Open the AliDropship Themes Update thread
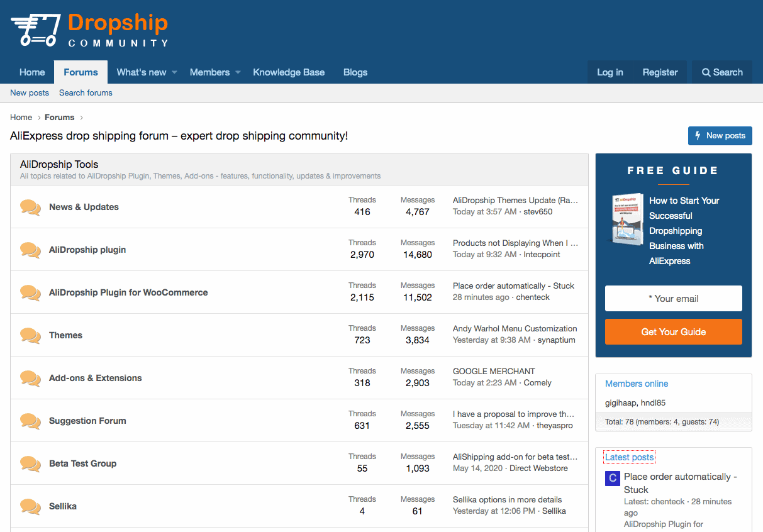 [x=515, y=201]
